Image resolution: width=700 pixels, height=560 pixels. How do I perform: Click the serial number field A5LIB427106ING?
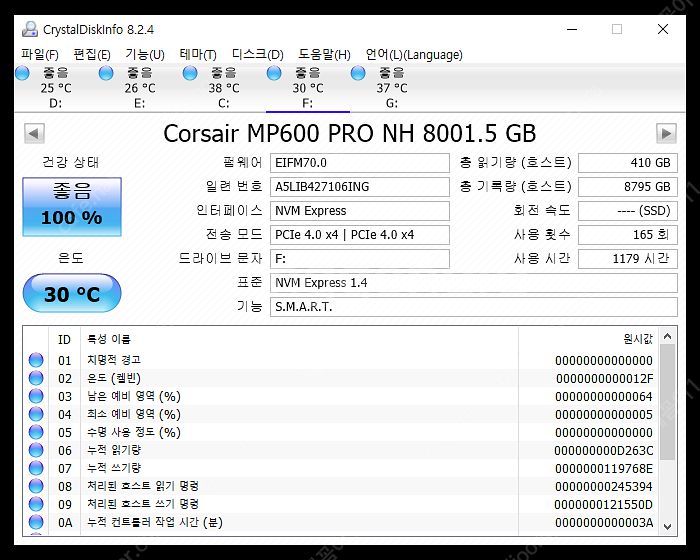360,187
